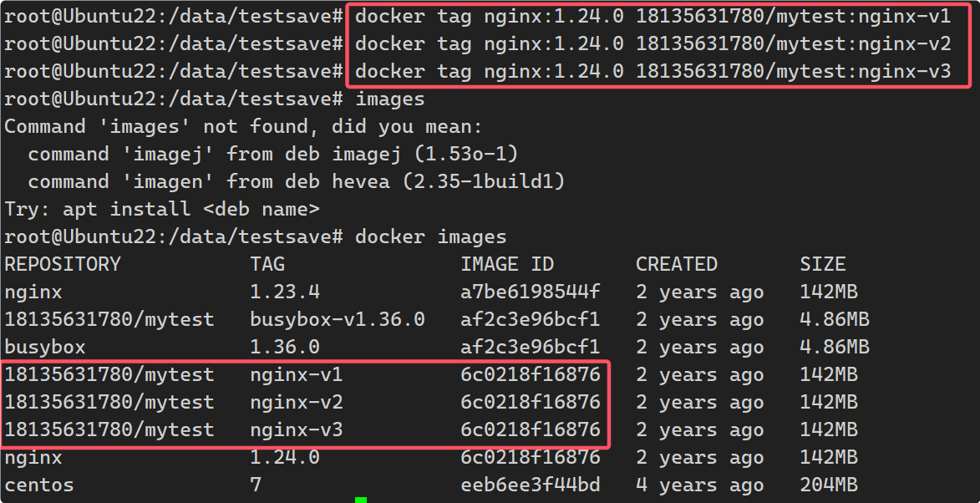Click the 'docker images' command text
This screenshot has height=503, width=980.
[x=430, y=236]
